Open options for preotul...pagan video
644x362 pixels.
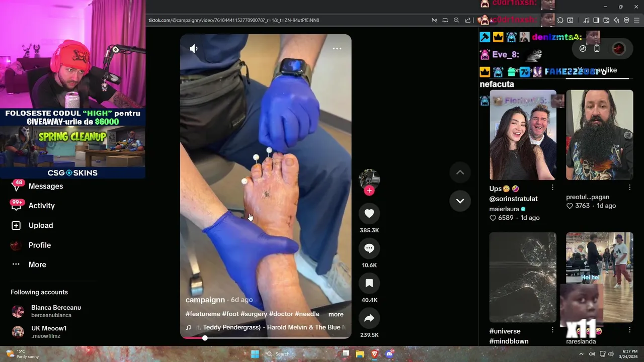[629, 188]
